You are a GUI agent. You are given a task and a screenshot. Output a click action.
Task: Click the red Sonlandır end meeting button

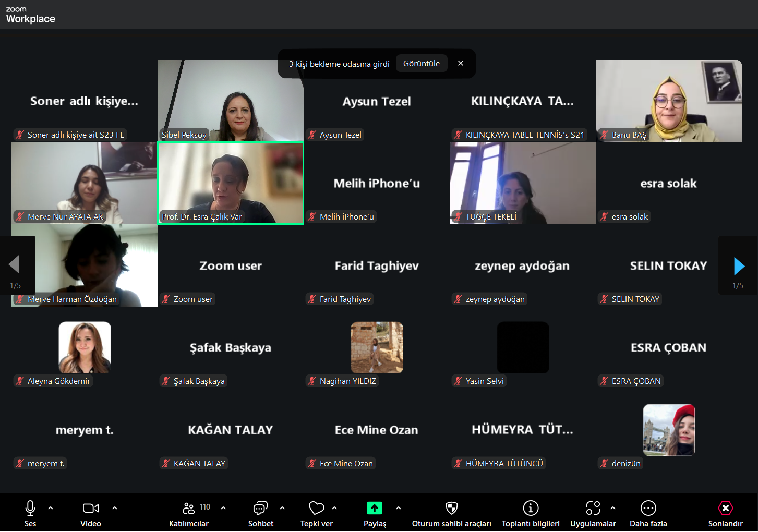click(x=725, y=508)
